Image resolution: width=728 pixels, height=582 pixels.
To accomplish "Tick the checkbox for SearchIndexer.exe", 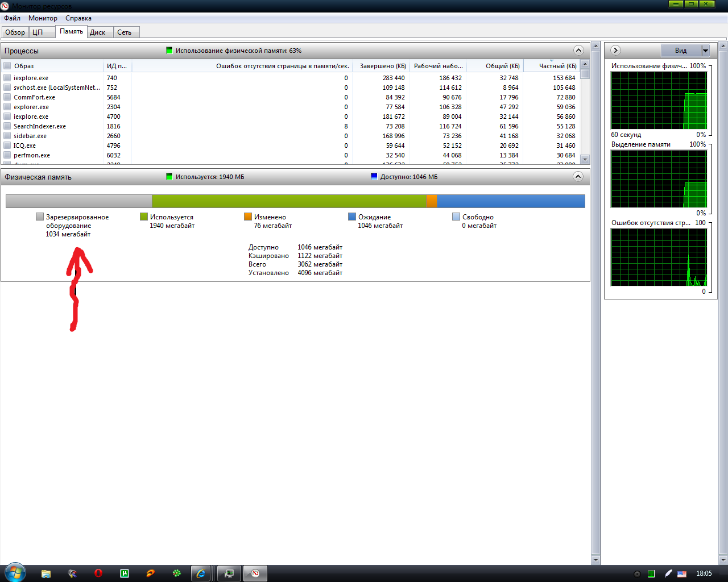I will pos(7,126).
